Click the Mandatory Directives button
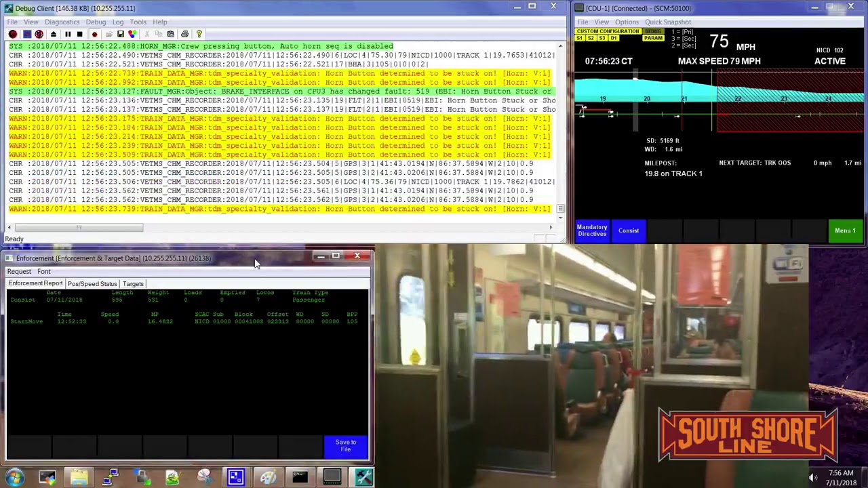The image size is (868, 488). (x=592, y=230)
